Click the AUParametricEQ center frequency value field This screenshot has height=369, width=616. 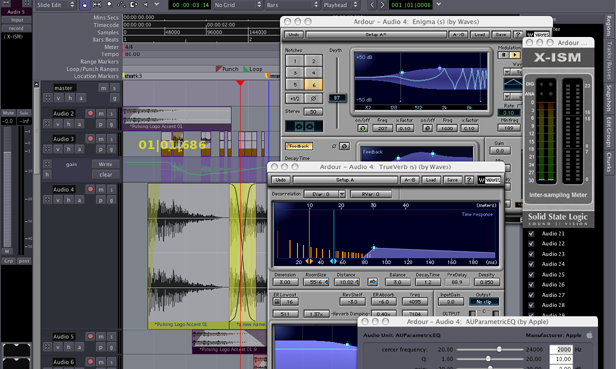561,349
